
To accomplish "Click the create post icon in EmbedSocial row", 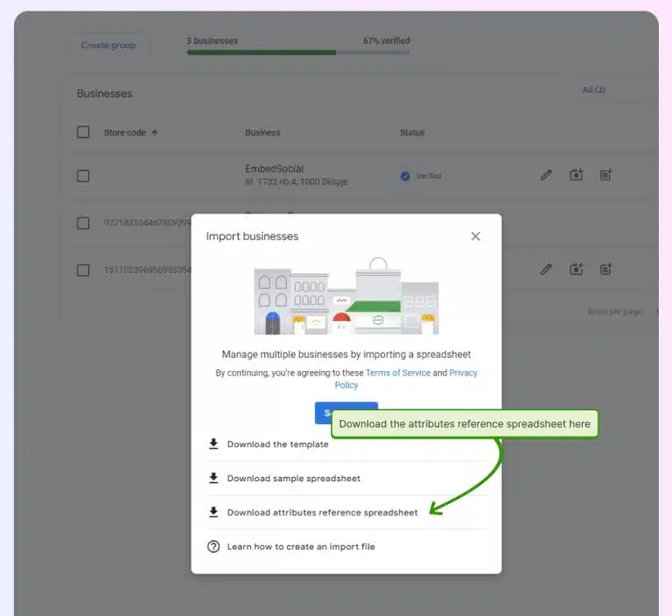I will [x=606, y=175].
